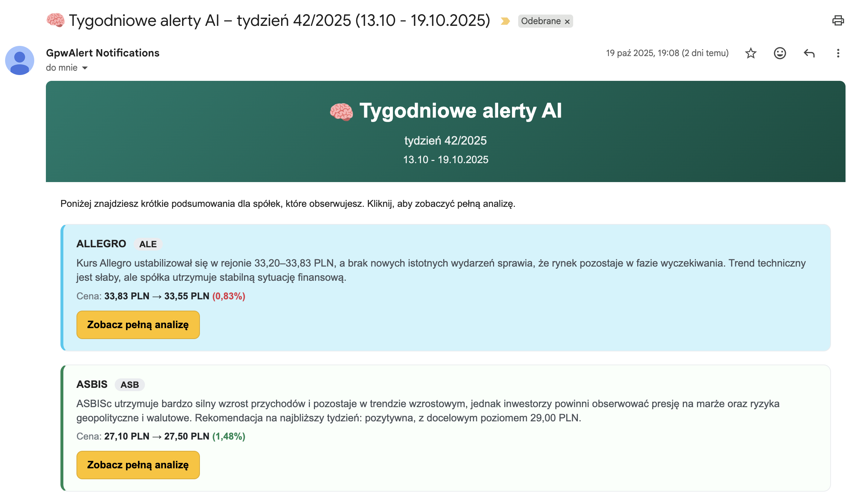Screen dimensions: 855x504
Task: Expand recipient details next to 'do mnie'
Action: (x=85, y=68)
